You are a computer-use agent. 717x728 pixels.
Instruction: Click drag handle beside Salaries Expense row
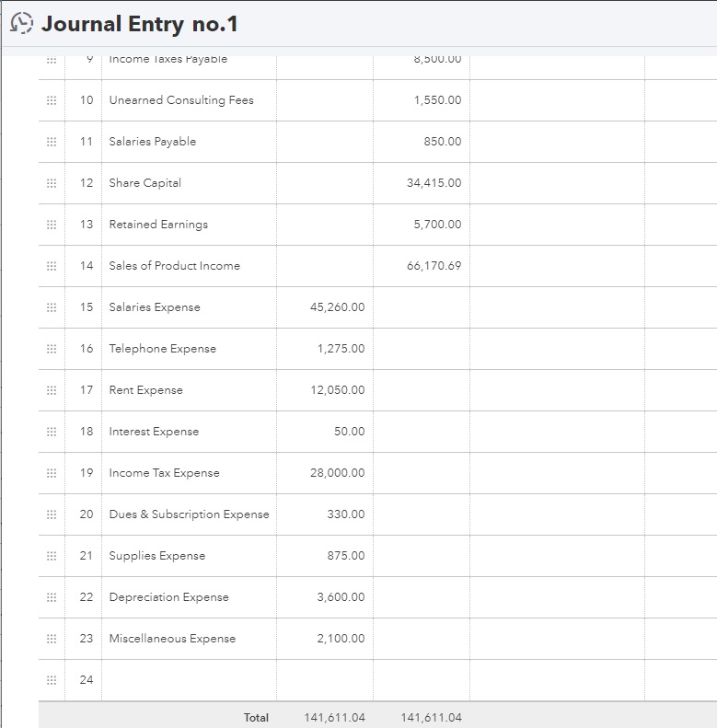coord(52,307)
